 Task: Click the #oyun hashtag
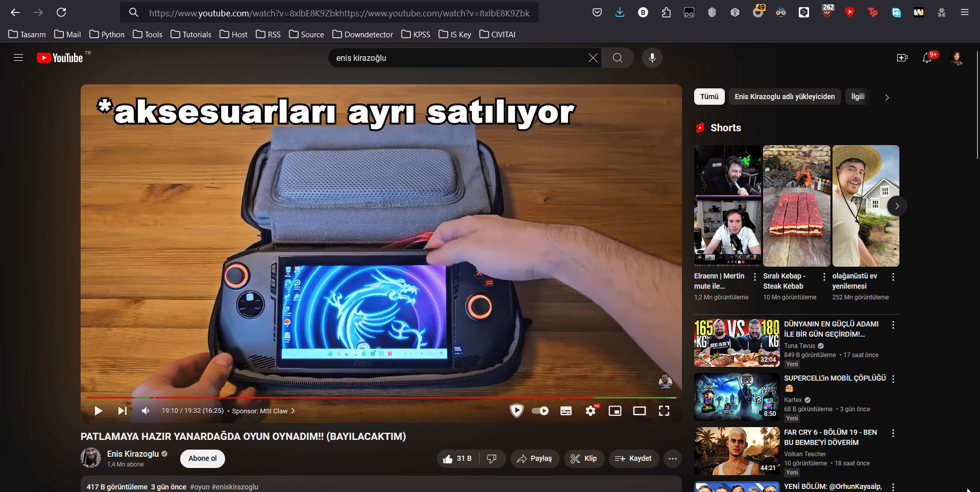tap(200, 487)
